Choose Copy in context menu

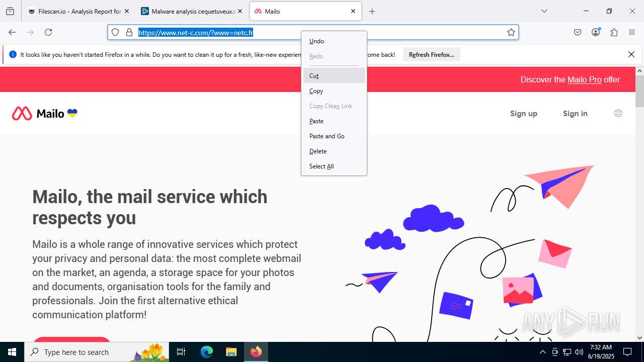pyautogui.click(x=334, y=91)
